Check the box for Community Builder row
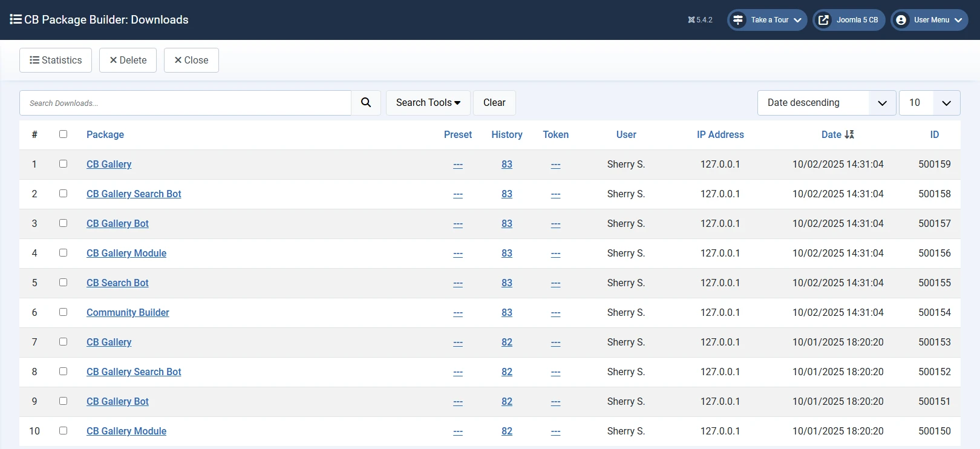The image size is (980, 449). coord(63,312)
